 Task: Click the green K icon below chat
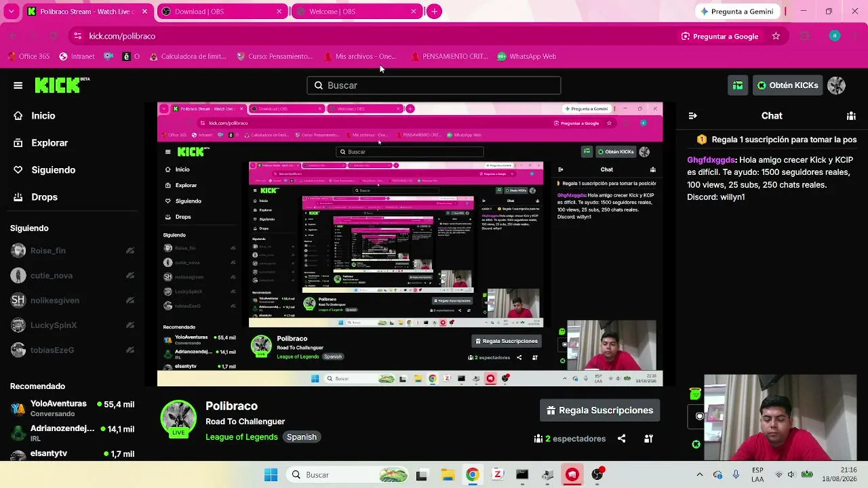[696, 445]
